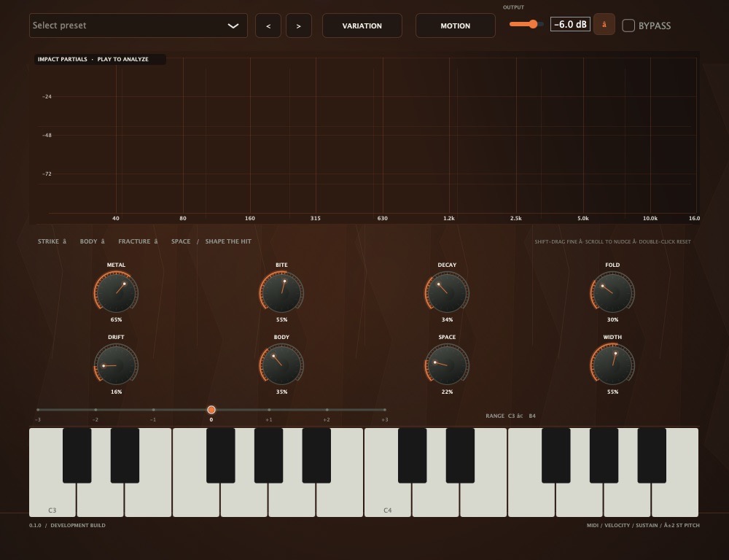Click the octave shift slider handle at 0
The width and height of the screenshot is (729, 560).
click(211, 410)
